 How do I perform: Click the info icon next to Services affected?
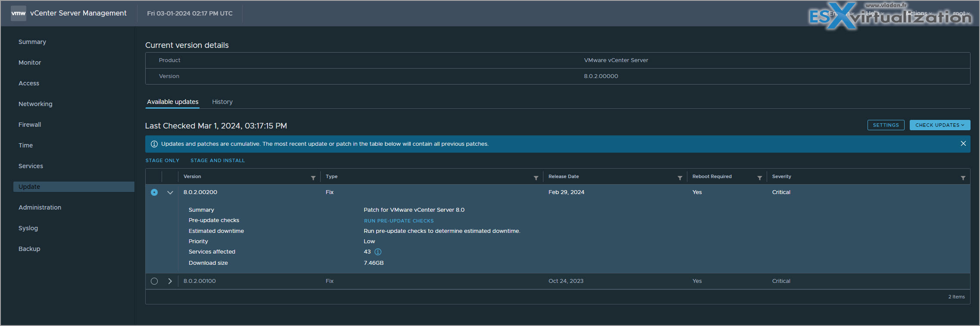coord(378,252)
